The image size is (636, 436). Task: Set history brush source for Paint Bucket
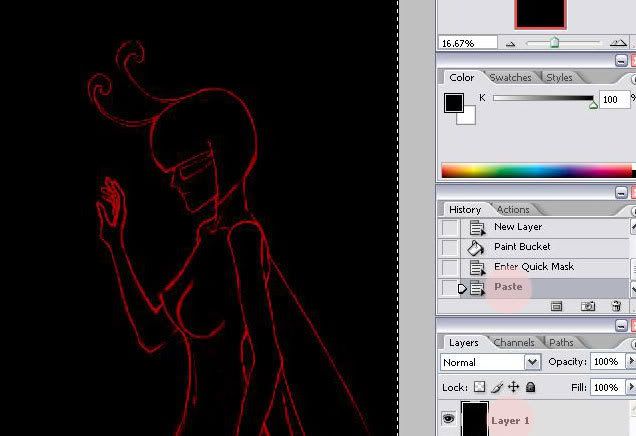click(450, 247)
